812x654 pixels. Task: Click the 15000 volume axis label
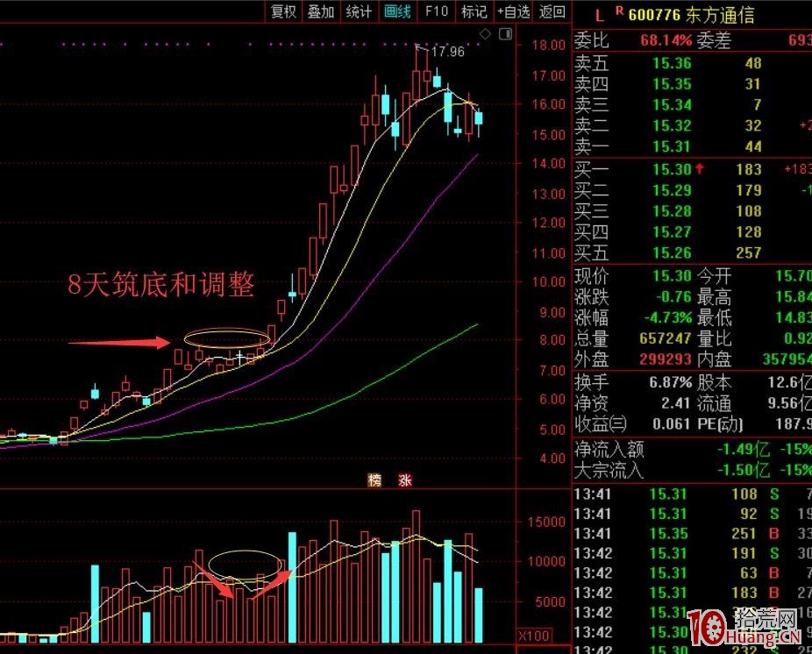pyautogui.click(x=546, y=522)
